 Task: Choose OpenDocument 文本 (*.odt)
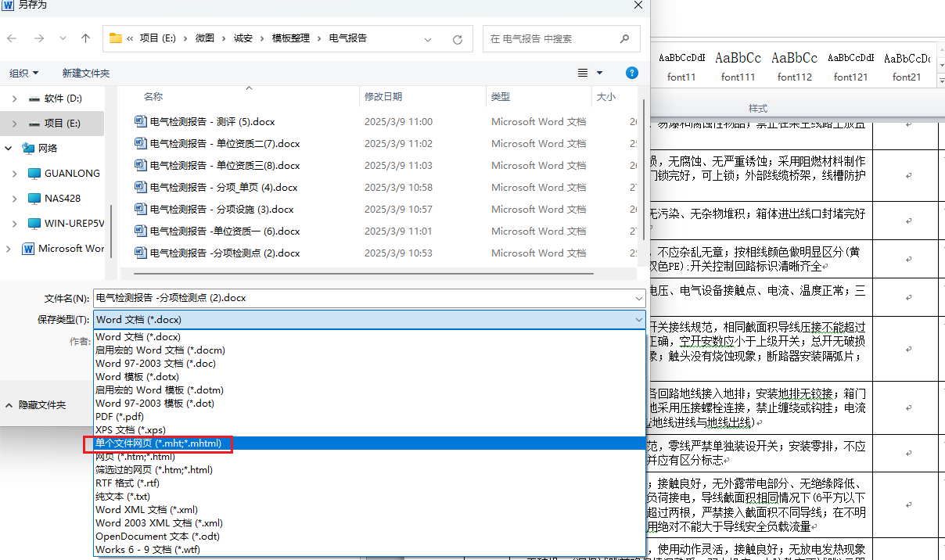click(x=369, y=536)
